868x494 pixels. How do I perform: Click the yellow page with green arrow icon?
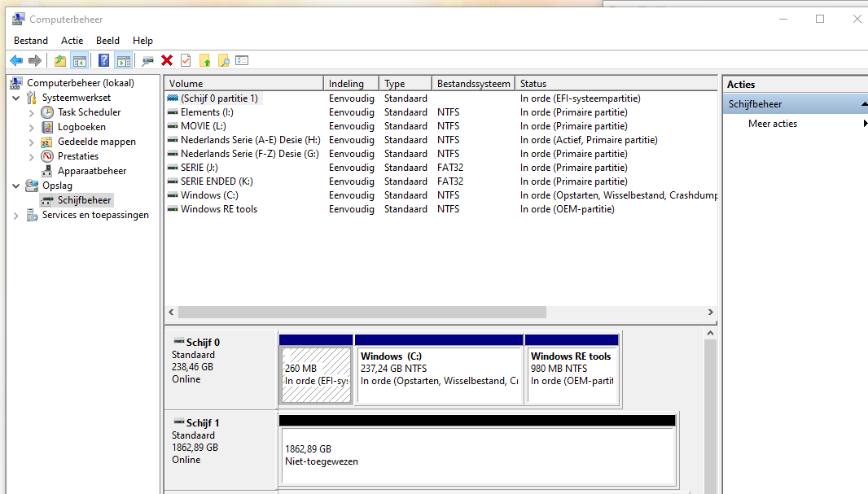(x=205, y=60)
